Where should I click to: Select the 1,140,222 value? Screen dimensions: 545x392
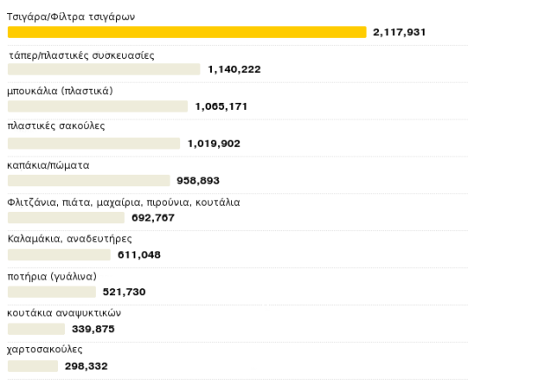(x=234, y=69)
